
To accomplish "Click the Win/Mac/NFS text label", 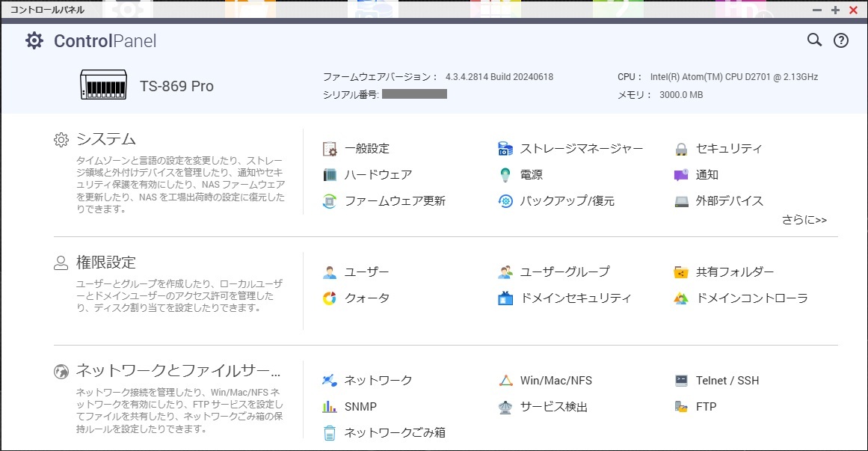I will tap(555, 381).
